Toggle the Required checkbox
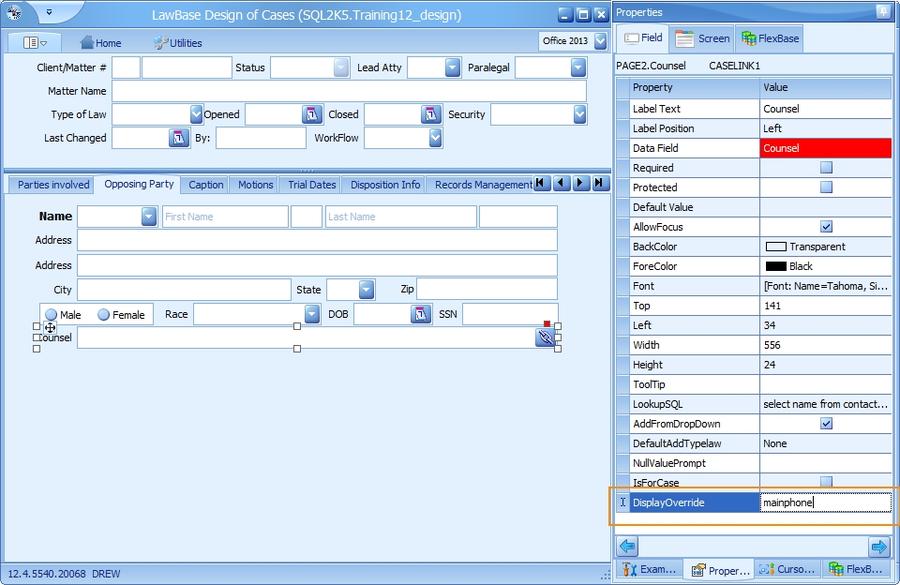Screen dimensions: 900x585 pos(826,168)
